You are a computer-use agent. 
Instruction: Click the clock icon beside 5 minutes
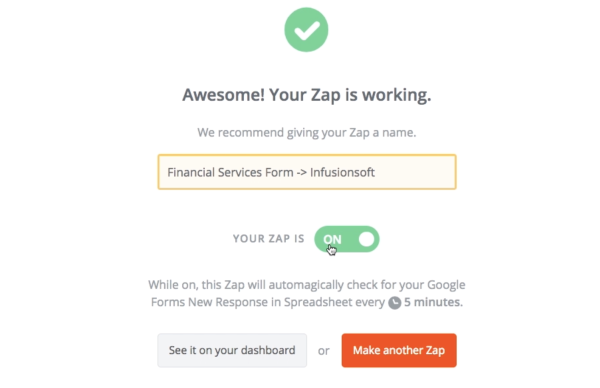(395, 303)
